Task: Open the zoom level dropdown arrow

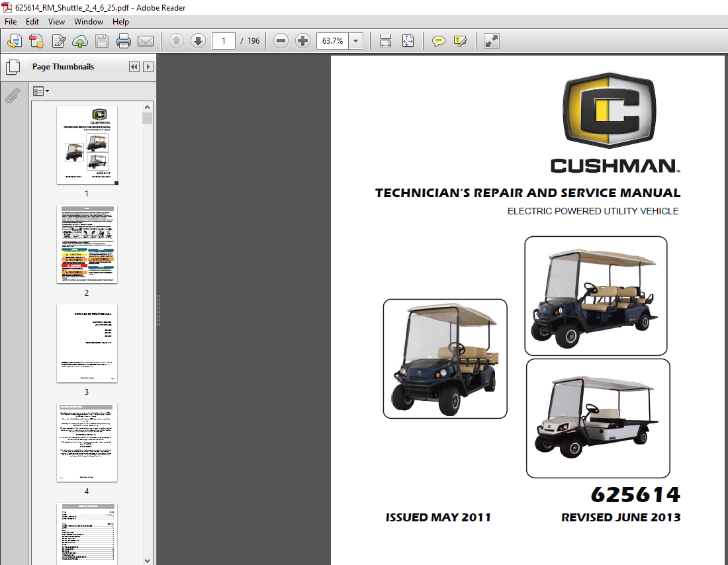Action: point(355,41)
